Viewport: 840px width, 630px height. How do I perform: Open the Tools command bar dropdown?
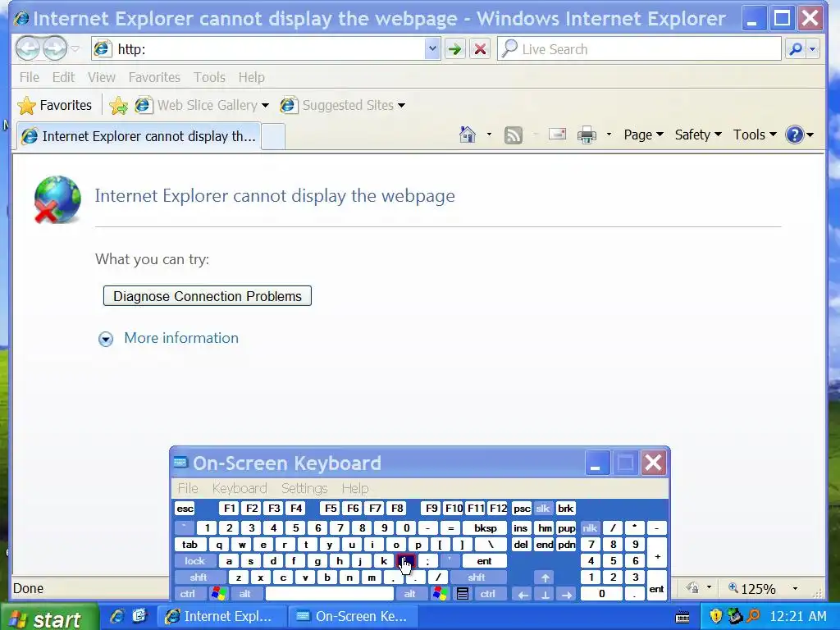[755, 135]
